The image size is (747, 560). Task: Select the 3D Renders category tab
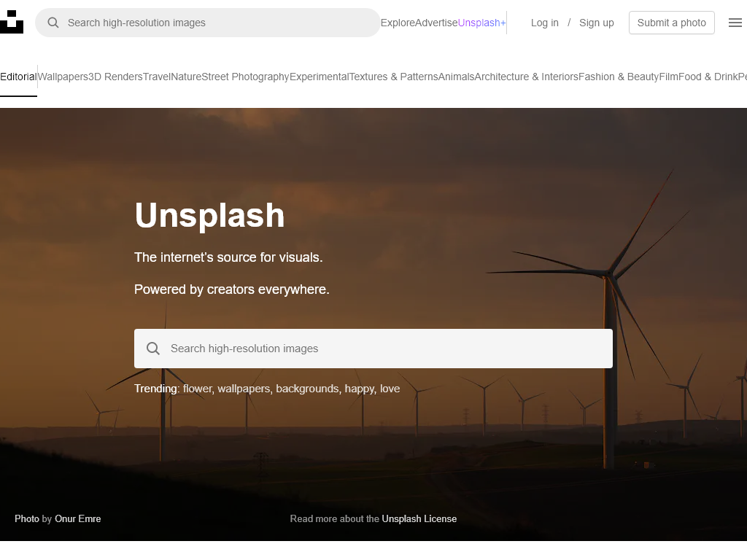click(115, 77)
